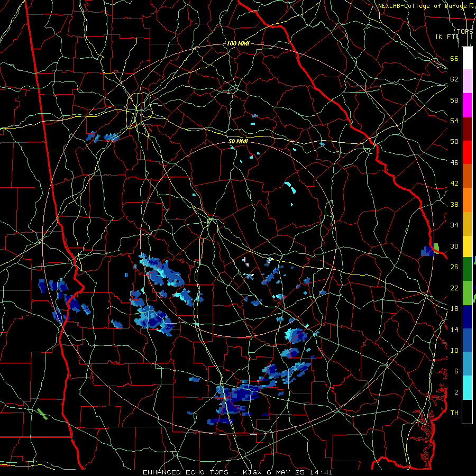
Task: Click the dark maroon legend swatch
Action: click(x=467, y=129)
